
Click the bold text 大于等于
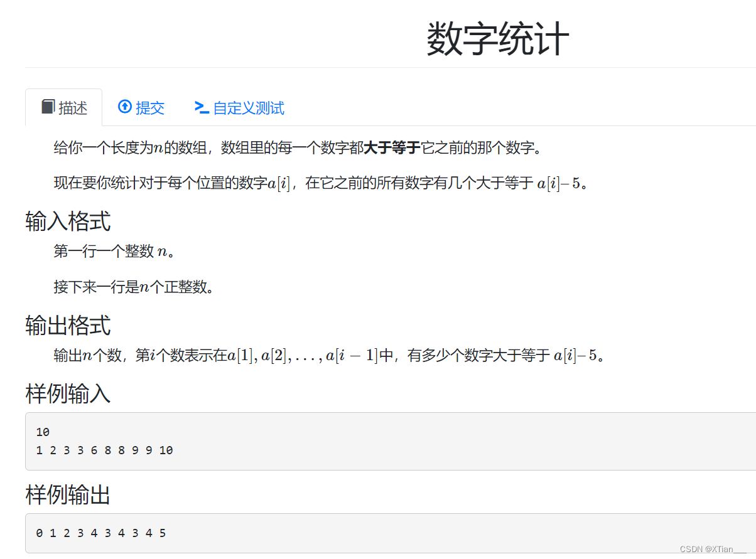pos(392,148)
